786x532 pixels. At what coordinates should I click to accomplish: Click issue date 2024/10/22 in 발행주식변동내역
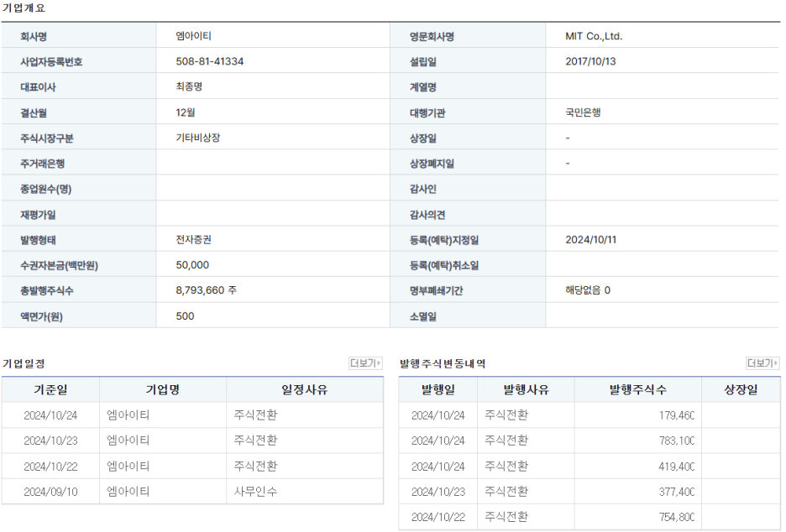coord(438,517)
